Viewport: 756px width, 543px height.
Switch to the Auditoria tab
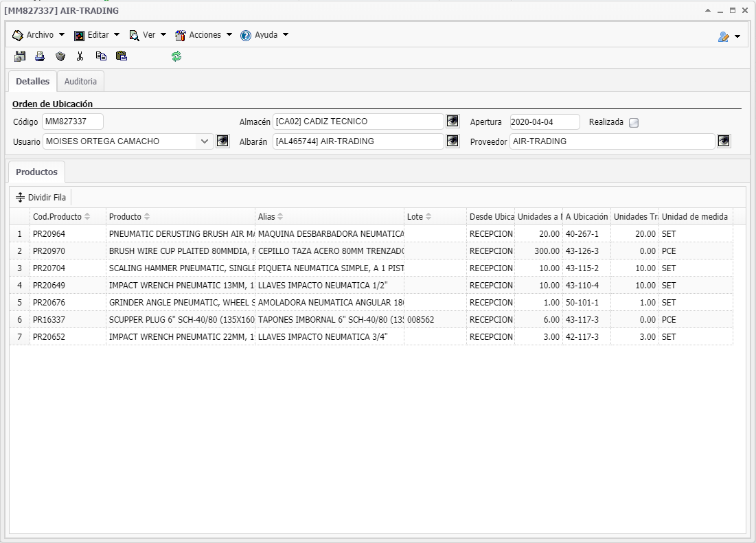click(x=80, y=82)
